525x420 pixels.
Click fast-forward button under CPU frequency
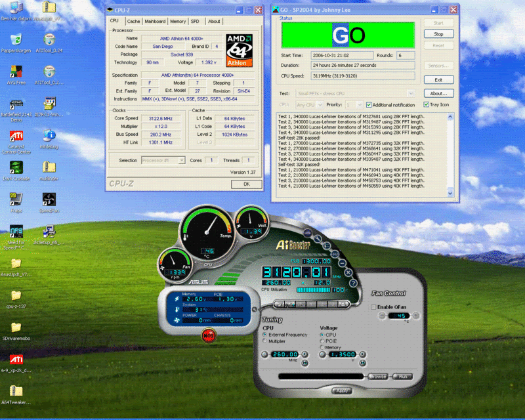click(304, 363)
